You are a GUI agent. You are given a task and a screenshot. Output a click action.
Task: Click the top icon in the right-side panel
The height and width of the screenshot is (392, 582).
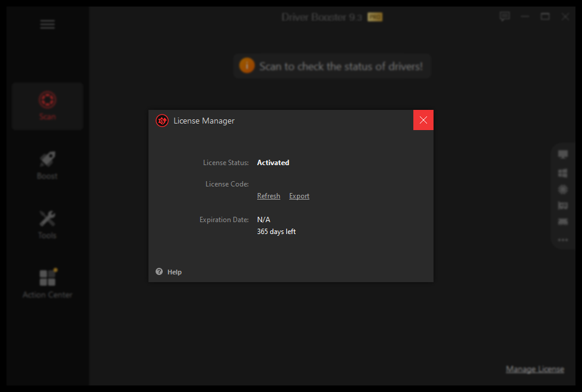[563, 154]
